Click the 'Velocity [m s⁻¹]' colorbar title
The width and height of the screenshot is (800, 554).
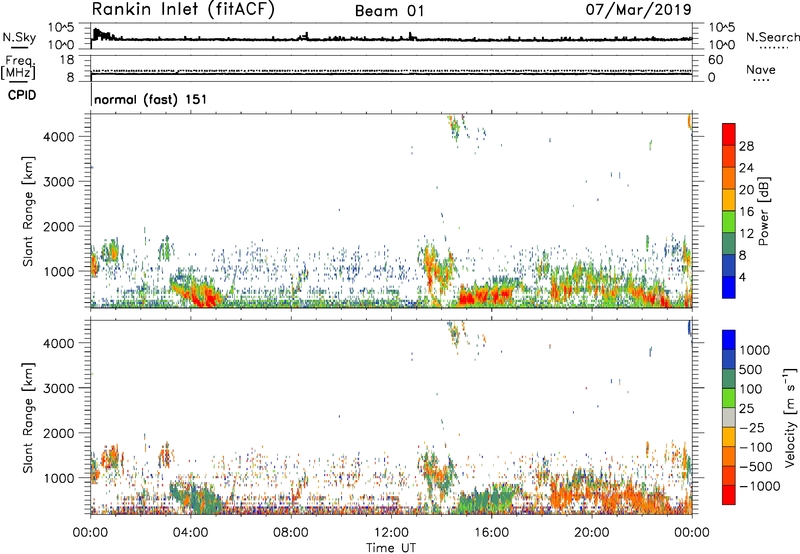pos(790,417)
